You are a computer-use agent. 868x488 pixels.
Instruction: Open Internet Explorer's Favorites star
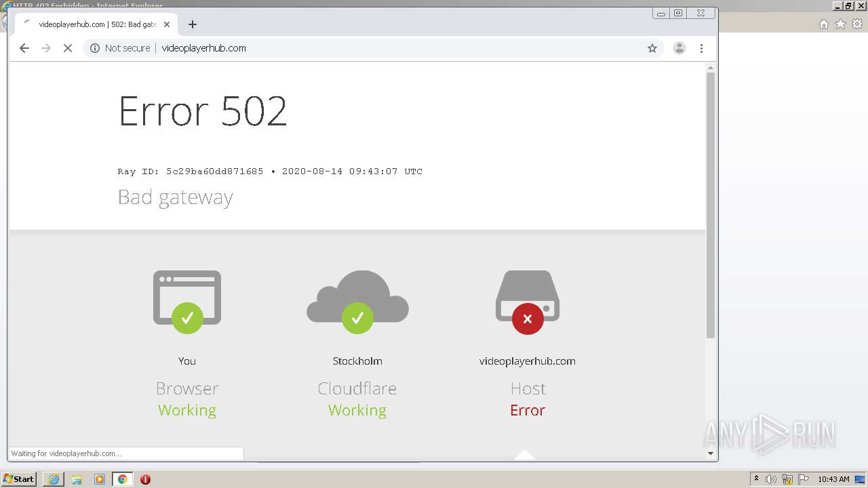pyautogui.click(x=840, y=24)
